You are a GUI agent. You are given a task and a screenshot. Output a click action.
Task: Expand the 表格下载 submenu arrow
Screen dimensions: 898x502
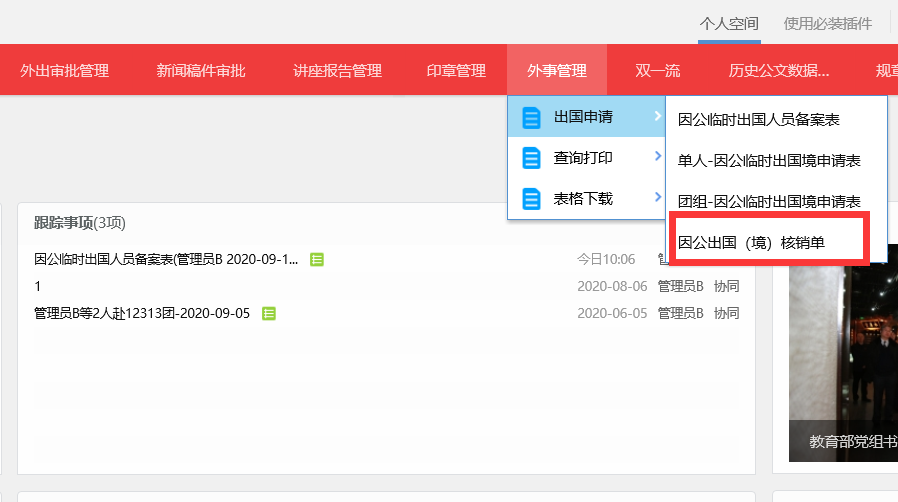point(657,197)
